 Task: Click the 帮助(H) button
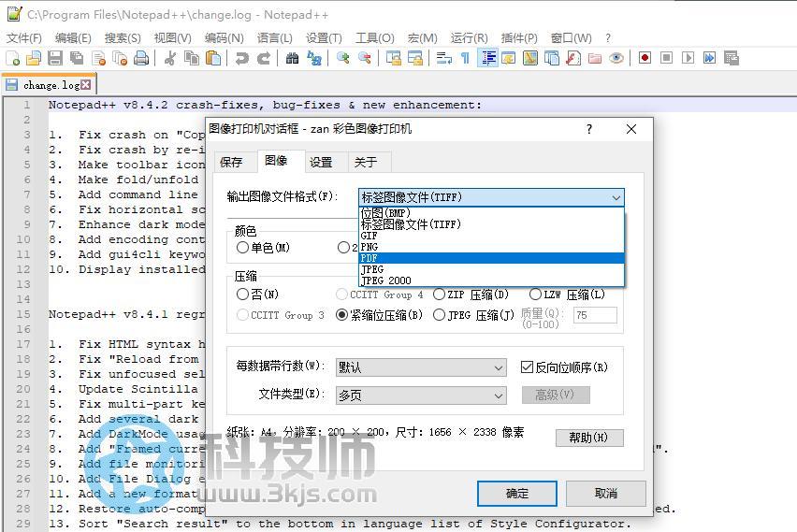pos(589,438)
